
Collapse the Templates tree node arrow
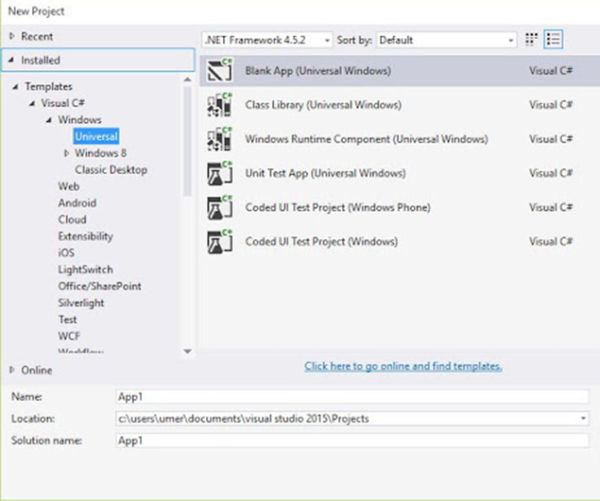(15, 87)
